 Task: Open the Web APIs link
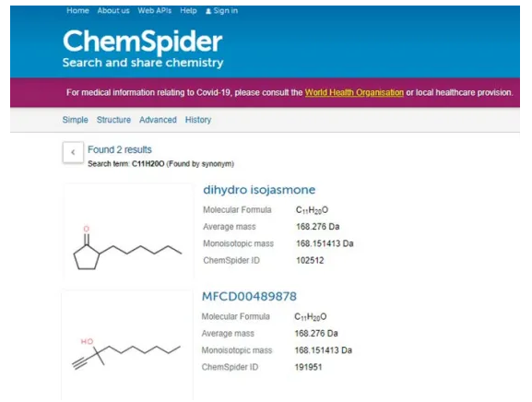[154, 10]
